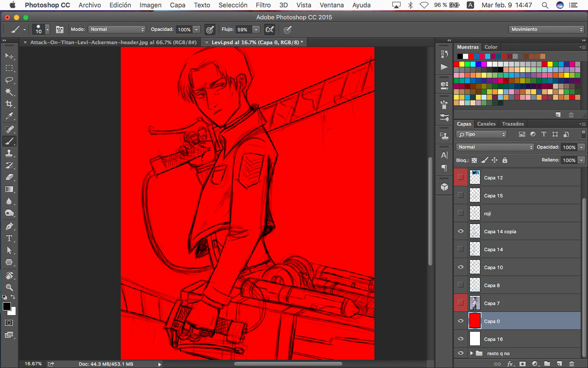Create a new layer group
This screenshot has height=368, width=588.
pos(547,363)
